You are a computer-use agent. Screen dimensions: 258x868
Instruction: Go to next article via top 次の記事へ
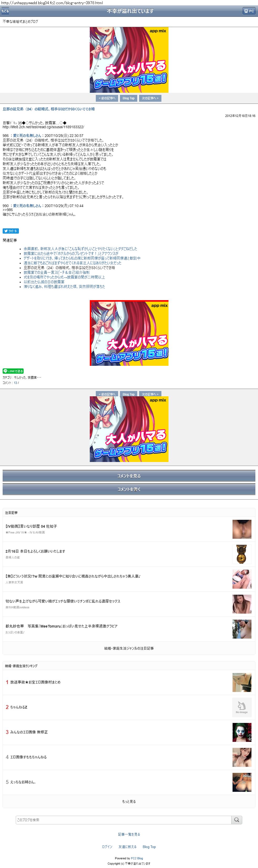(x=150, y=98)
